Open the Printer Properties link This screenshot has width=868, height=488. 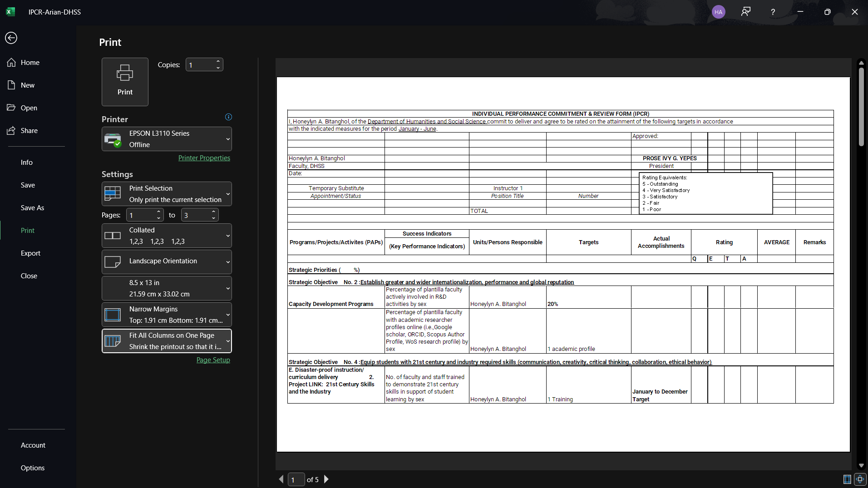pos(204,158)
